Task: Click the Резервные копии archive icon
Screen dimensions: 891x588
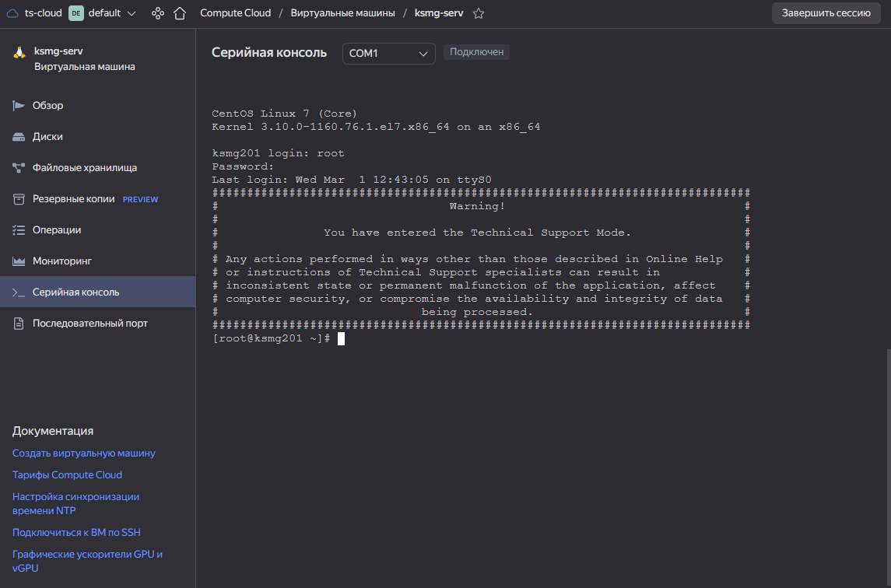Action: tap(19, 199)
